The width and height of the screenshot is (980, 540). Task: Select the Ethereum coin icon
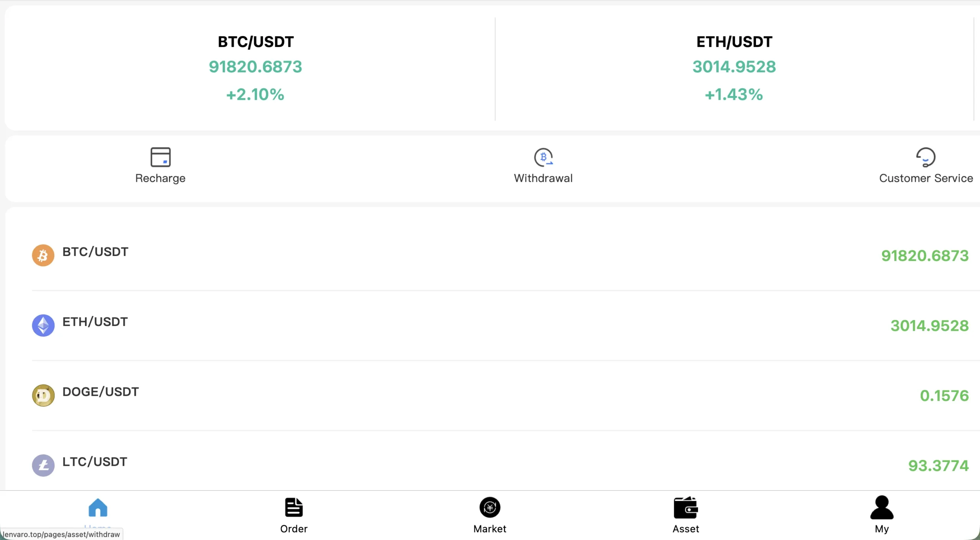pyautogui.click(x=43, y=325)
